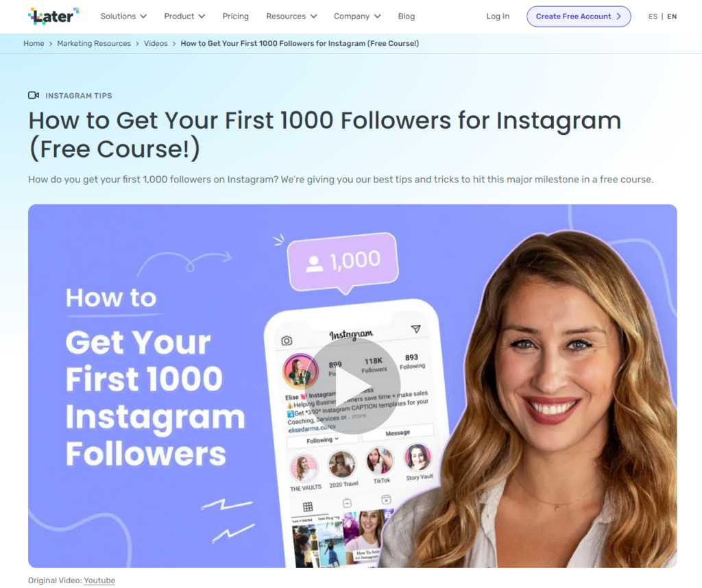
Task: Click the Later logo in the header
Action: click(53, 16)
